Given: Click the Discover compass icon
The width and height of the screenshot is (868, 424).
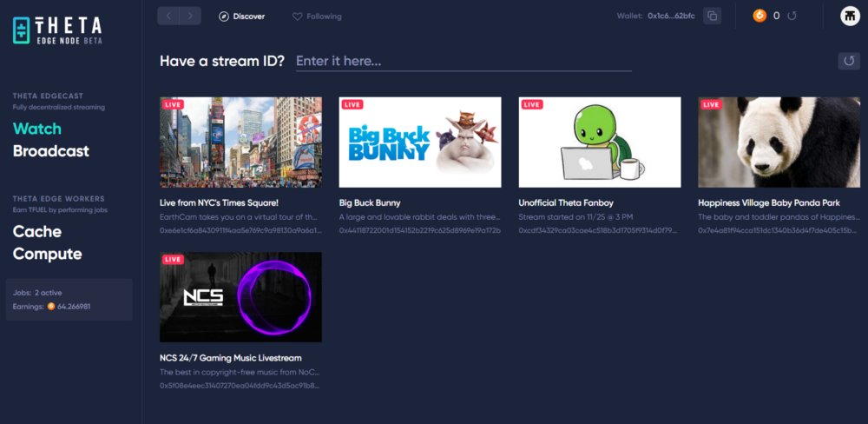Looking at the screenshot, I should (224, 17).
